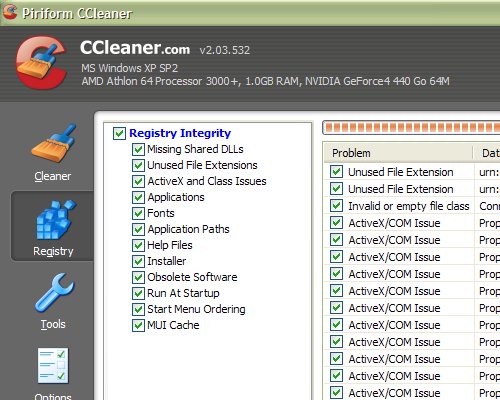Toggle the Applications checkbox
The height and width of the screenshot is (400, 500).
[138, 197]
